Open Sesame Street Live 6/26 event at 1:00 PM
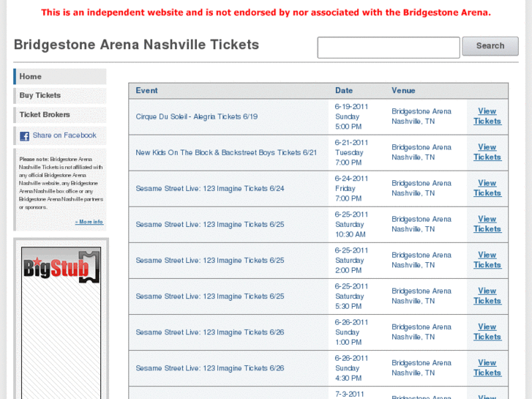 [x=210, y=332]
